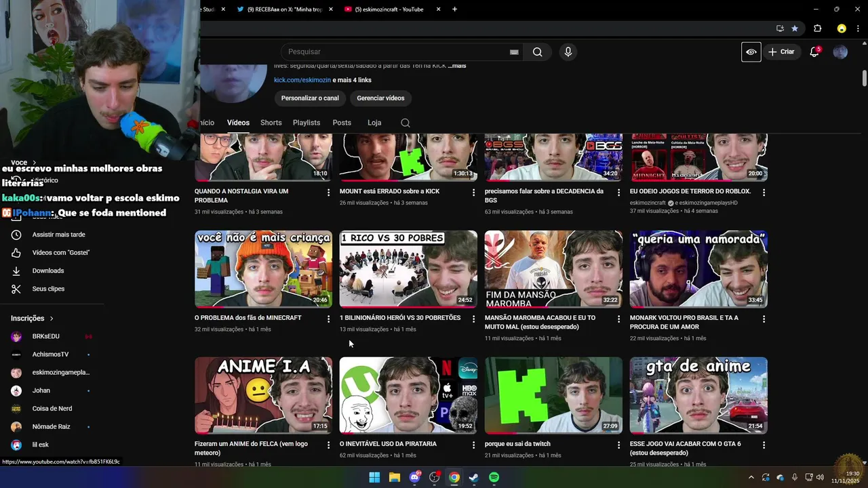Open BRKsEDU subscription channel
The height and width of the screenshot is (488, 868).
point(45,336)
